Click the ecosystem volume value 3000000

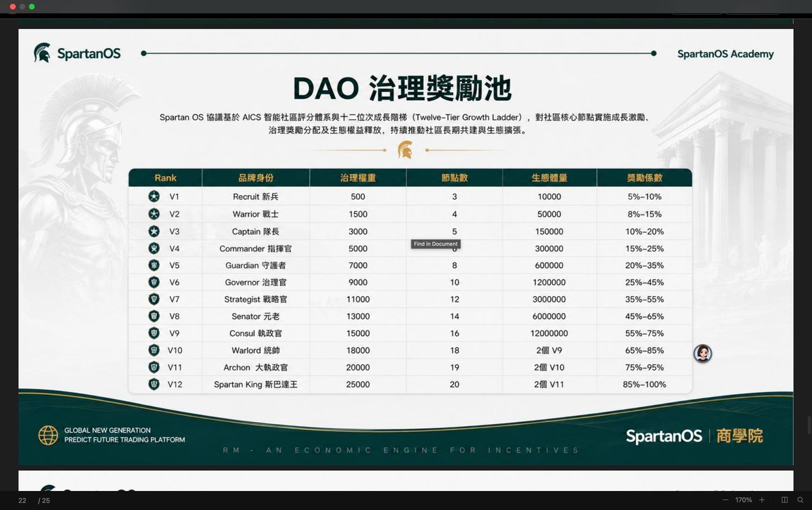(549, 299)
